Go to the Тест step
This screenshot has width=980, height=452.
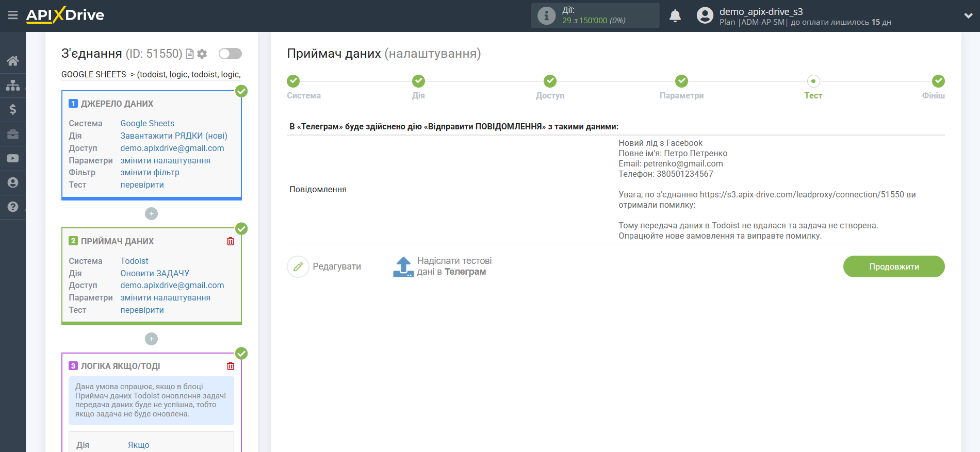(x=813, y=81)
